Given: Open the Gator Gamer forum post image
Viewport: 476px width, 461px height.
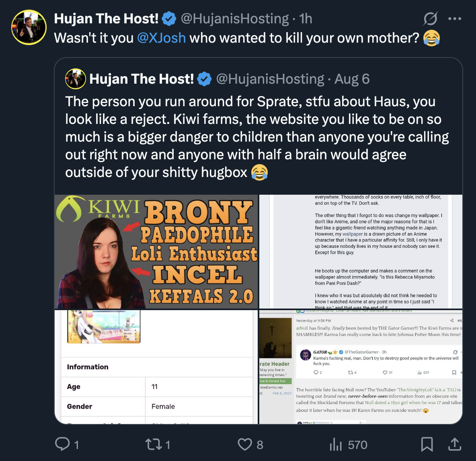Looking at the screenshot, I should coord(361,366).
